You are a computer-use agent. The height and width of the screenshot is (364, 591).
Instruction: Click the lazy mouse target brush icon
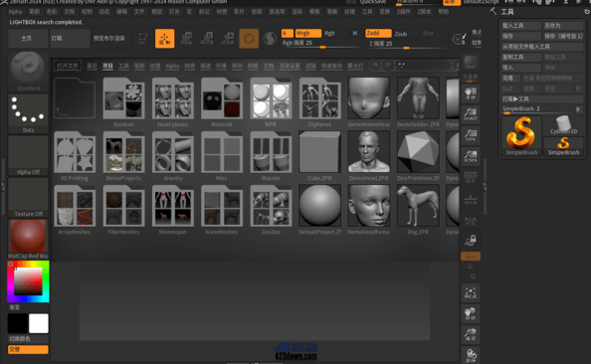(x=460, y=39)
